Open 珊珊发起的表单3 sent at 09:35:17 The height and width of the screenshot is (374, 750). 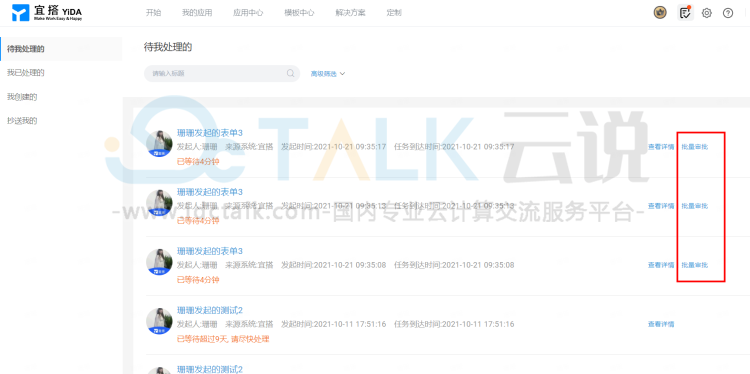click(x=210, y=132)
